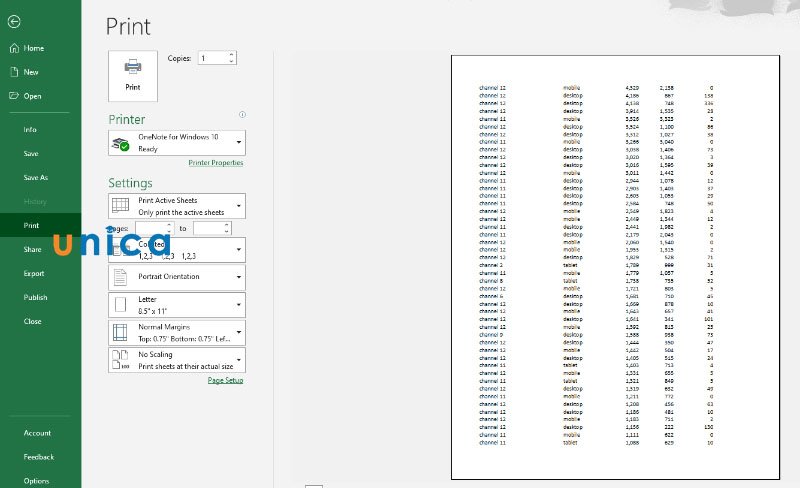This screenshot has height=488, width=800.
Task: Open the Print Active Sheets dropdown
Action: point(239,206)
